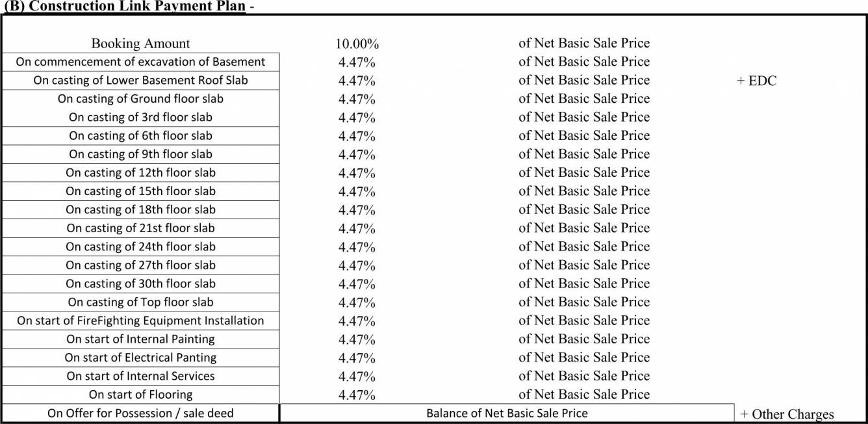Click 'Balance of Net Basic Sale Price' cell

tap(507, 414)
